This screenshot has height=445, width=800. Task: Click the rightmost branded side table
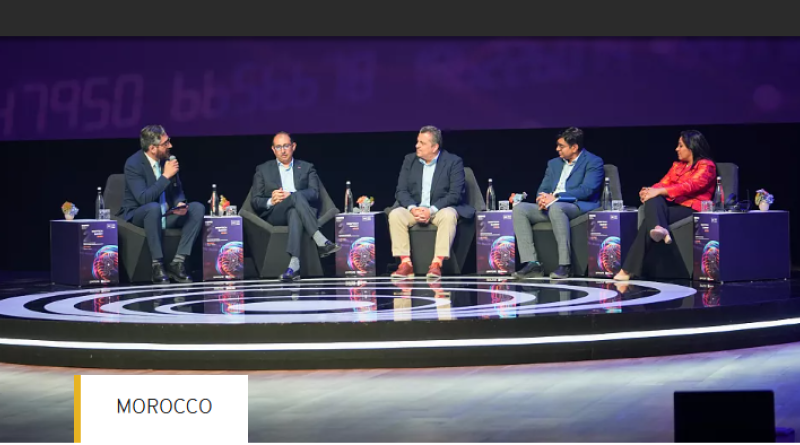[x=741, y=246]
